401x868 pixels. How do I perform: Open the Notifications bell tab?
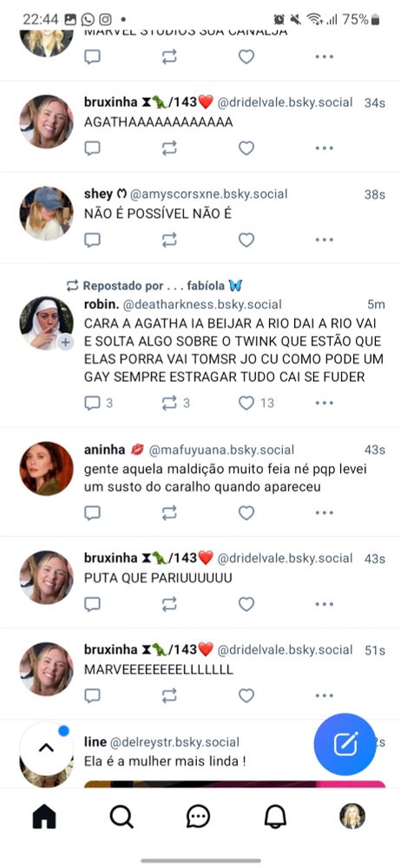pyautogui.click(x=275, y=816)
